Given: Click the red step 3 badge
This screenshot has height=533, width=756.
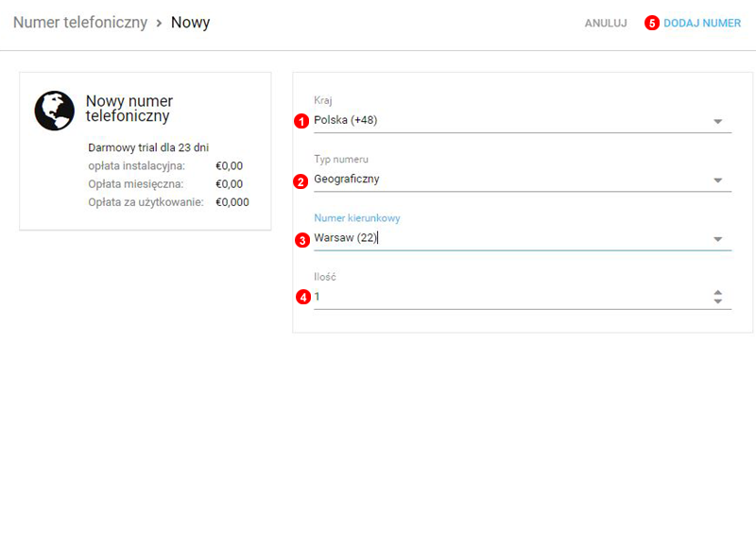Looking at the screenshot, I should [302, 239].
